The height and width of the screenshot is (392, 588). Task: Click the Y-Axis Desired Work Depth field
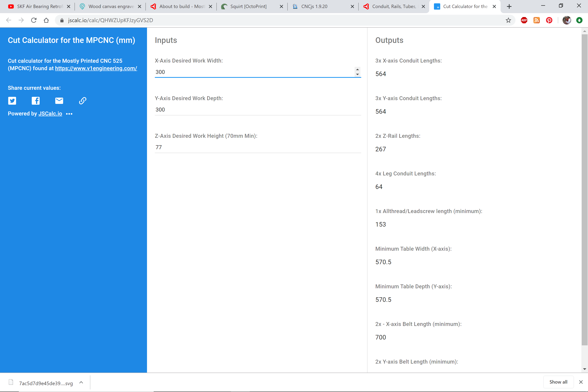click(258, 110)
